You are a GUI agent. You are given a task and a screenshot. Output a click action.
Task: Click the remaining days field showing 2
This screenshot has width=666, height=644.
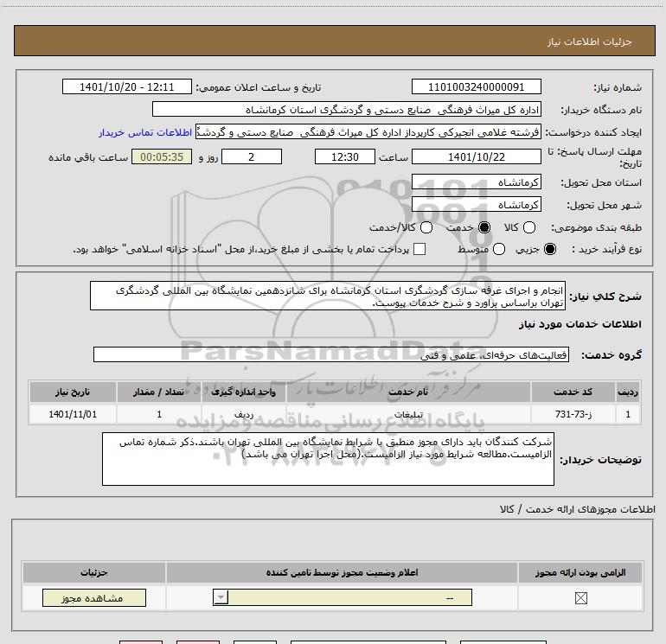[252, 157]
